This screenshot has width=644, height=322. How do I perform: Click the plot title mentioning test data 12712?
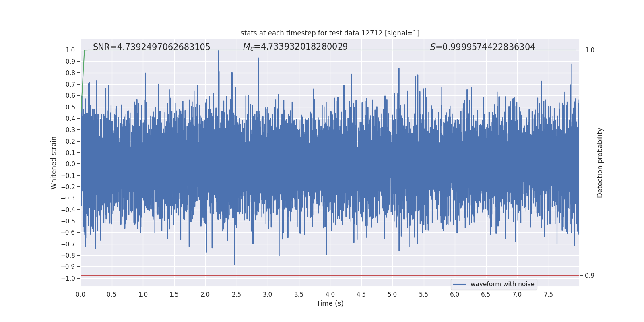coord(330,33)
